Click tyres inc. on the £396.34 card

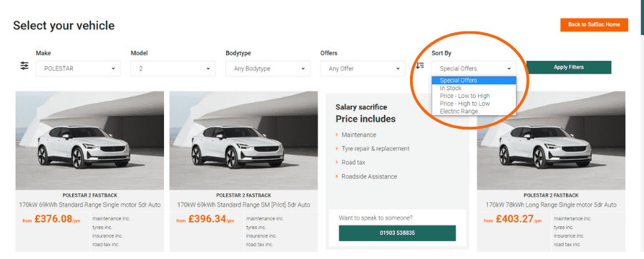(x=256, y=227)
